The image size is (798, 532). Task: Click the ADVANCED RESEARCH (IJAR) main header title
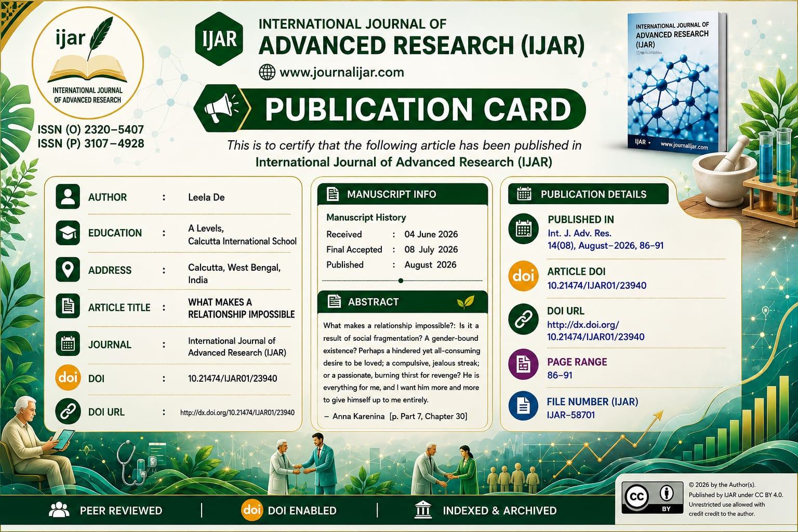pyautogui.click(x=421, y=45)
